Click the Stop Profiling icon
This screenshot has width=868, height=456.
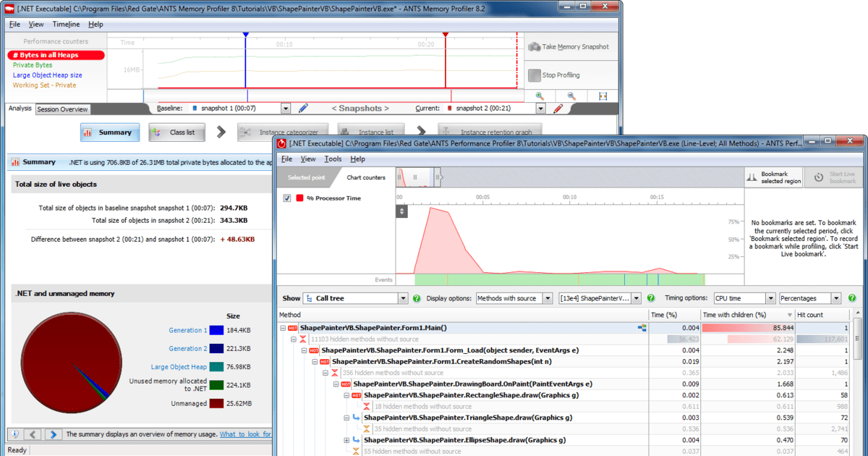533,75
